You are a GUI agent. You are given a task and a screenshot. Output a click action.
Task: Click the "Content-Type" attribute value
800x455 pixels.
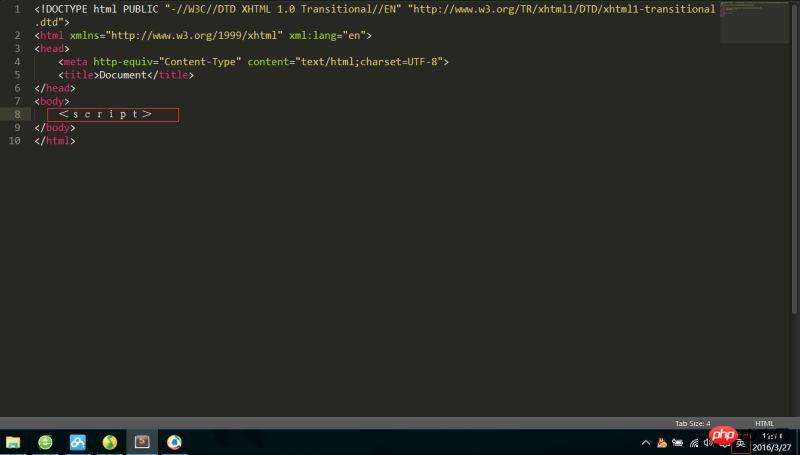click(201, 62)
